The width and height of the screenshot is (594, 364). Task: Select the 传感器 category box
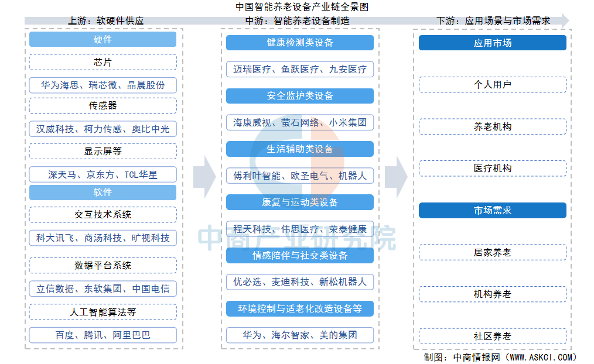point(103,106)
